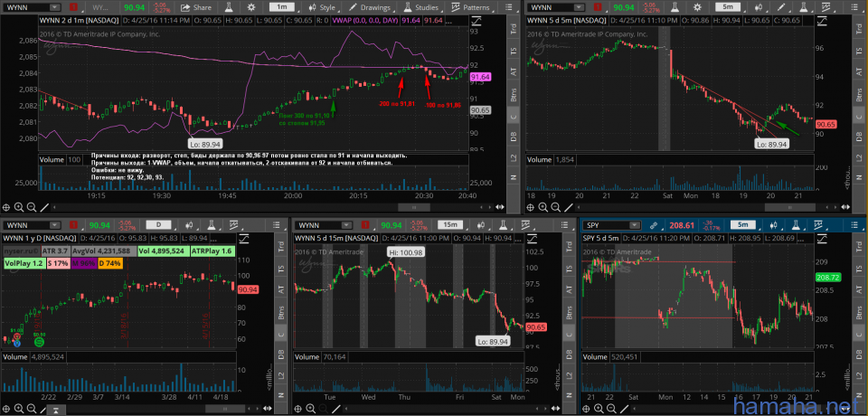Screen dimensions: 868x416
Task: Toggle the price-axis scale icon in the 1m chart
Action: click(x=476, y=21)
